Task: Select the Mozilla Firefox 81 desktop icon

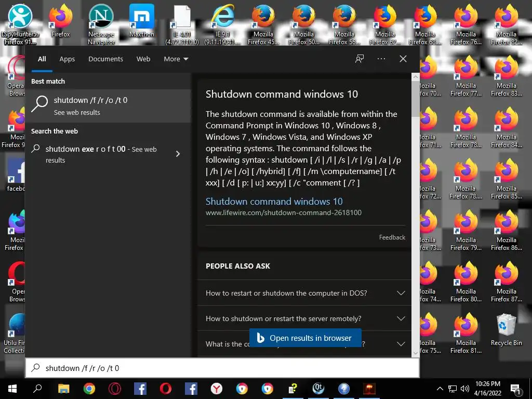Action: [x=466, y=334]
